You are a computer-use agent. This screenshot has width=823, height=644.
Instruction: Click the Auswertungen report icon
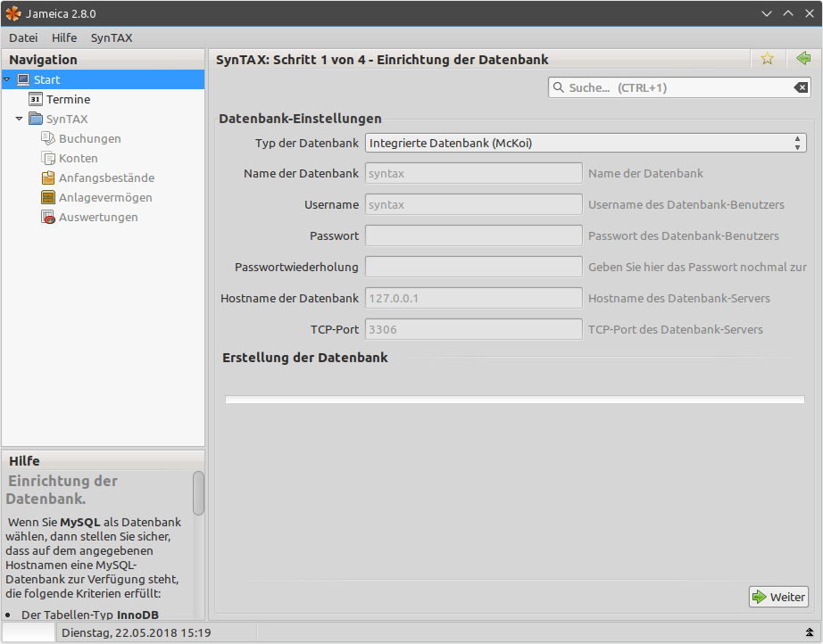pos(48,217)
